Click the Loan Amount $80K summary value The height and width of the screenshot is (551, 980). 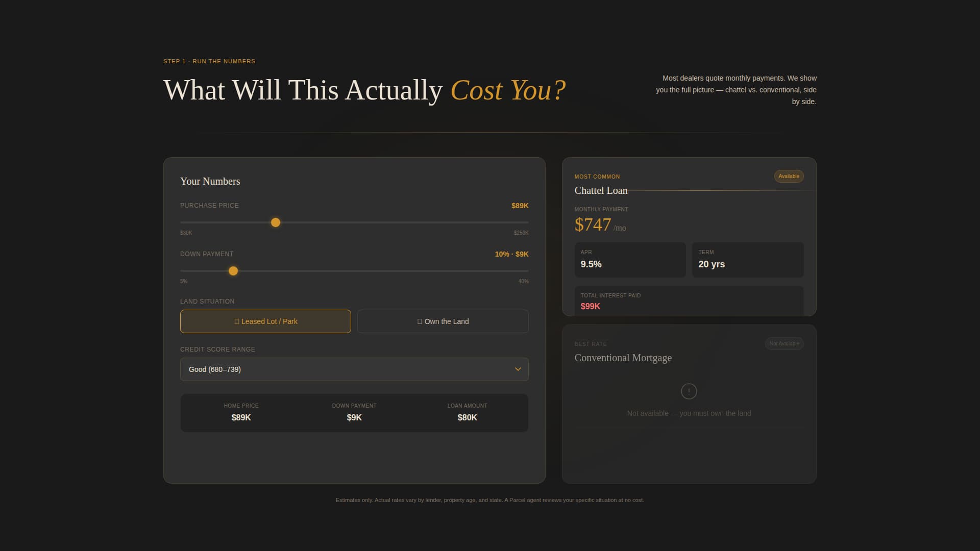tap(467, 417)
